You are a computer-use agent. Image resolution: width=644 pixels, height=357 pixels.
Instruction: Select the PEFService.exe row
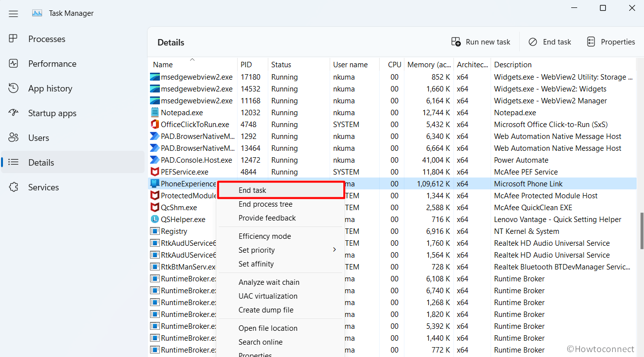pyautogui.click(x=392, y=172)
